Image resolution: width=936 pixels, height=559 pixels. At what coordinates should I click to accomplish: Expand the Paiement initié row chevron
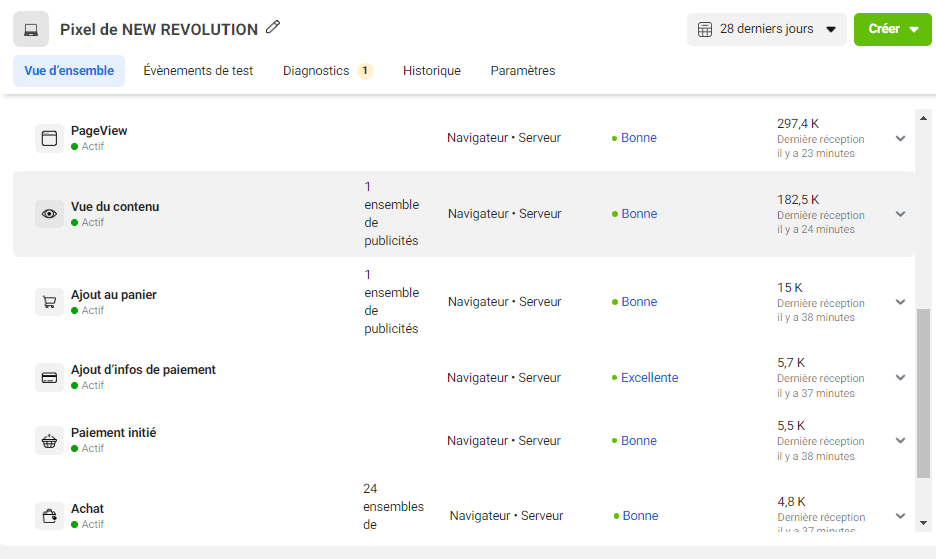click(901, 441)
